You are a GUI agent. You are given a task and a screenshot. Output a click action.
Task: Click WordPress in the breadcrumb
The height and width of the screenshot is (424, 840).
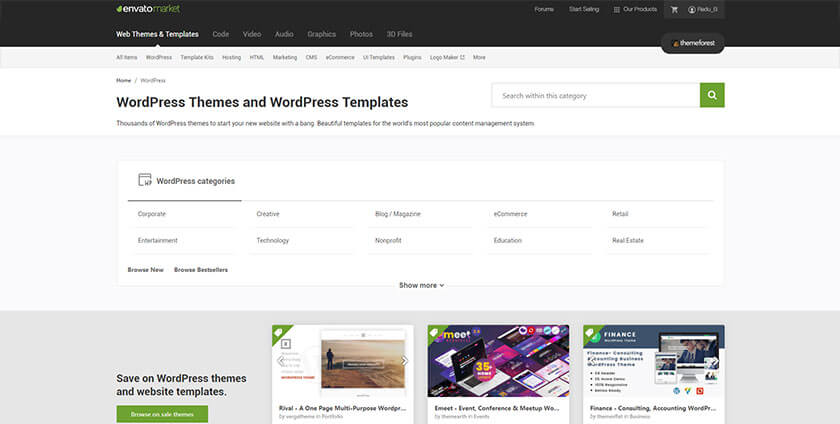click(x=153, y=80)
